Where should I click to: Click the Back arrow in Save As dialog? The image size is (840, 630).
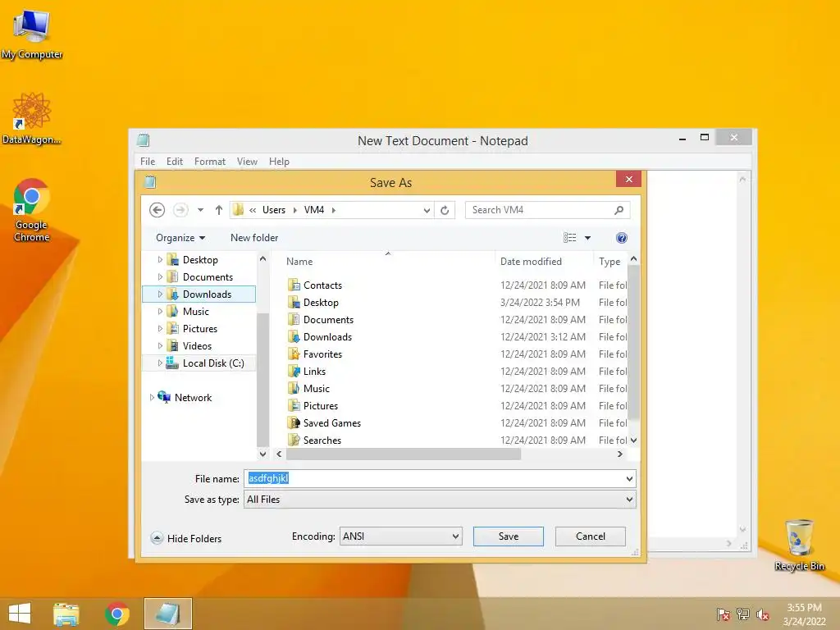(157, 210)
